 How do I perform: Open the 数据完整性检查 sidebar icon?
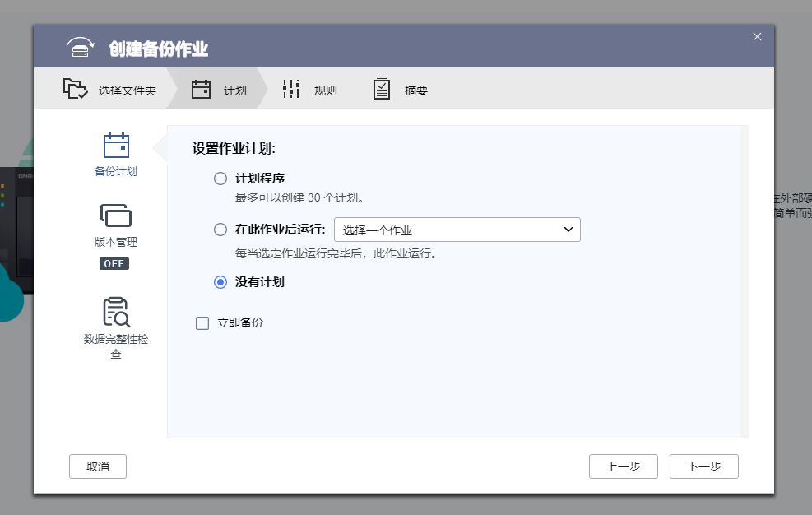(115, 311)
